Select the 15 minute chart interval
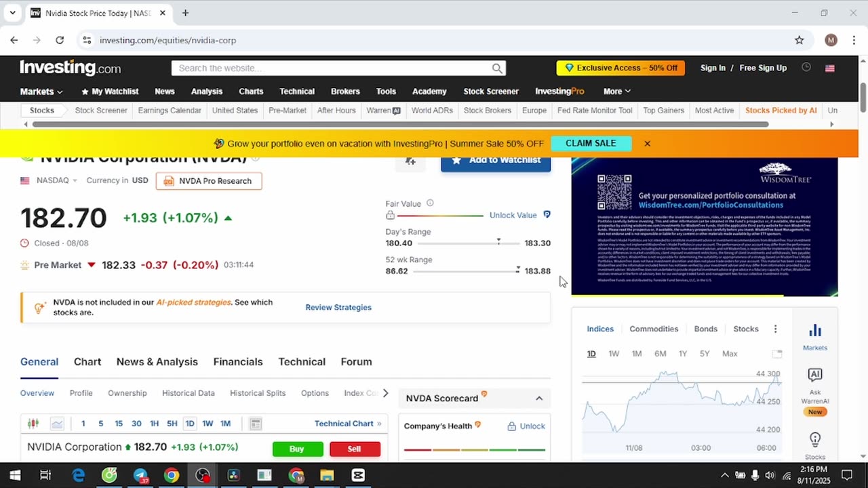This screenshot has width=868, height=488. pos(119,424)
